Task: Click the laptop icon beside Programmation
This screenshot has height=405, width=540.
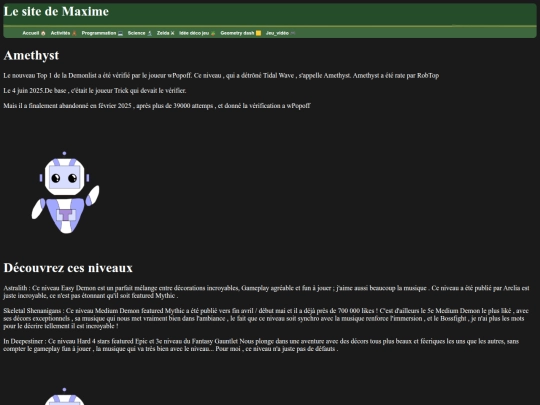Action: coord(120,33)
